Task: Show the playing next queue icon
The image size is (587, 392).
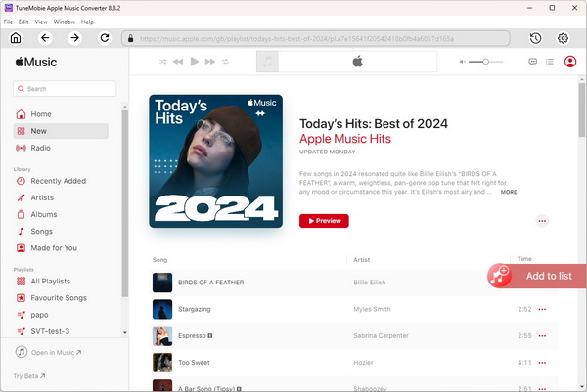Action: (x=550, y=62)
